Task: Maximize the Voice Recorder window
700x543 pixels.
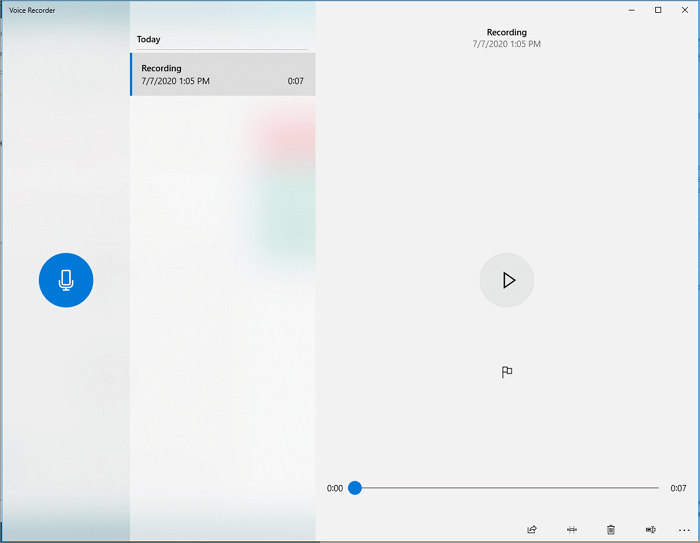Action: point(658,10)
